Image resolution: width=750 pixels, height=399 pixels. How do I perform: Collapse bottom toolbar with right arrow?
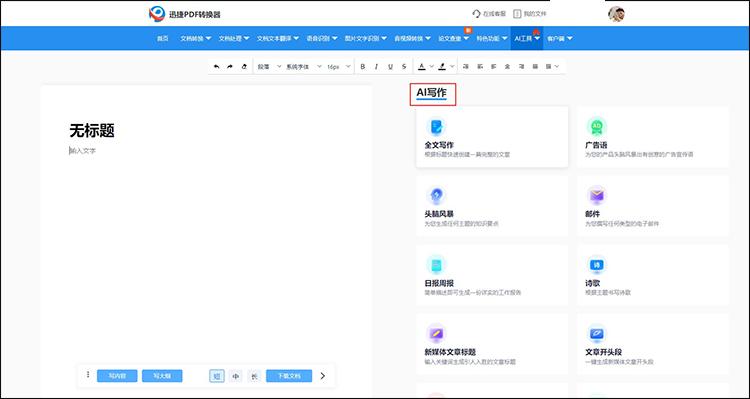coord(323,376)
